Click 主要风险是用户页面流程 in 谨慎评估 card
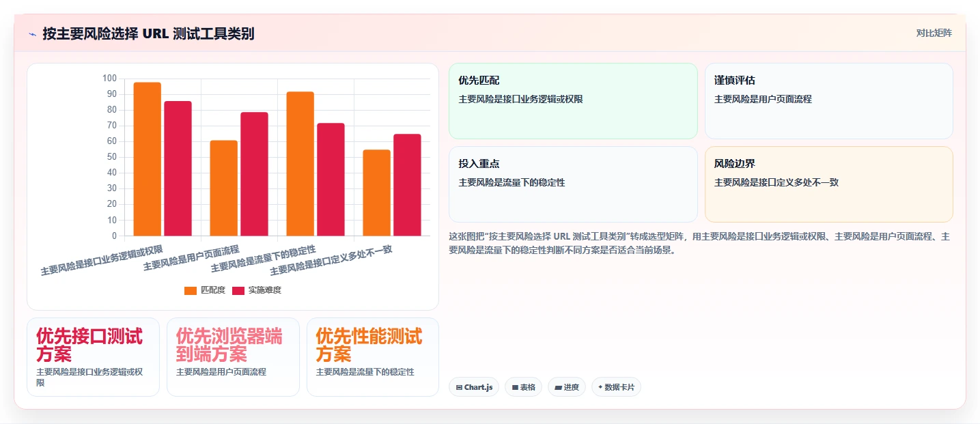 [x=763, y=99]
